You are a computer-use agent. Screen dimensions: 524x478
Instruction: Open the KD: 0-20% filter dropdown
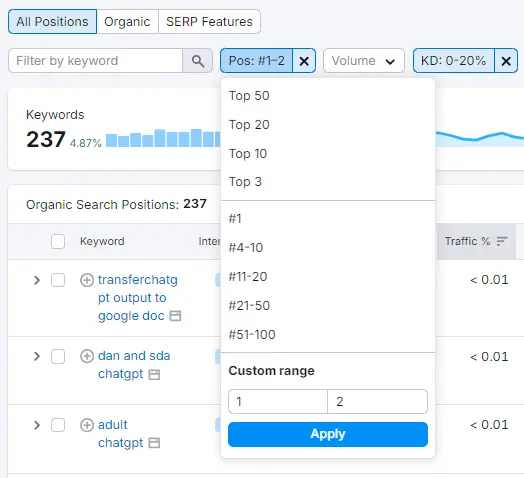coord(453,61)
